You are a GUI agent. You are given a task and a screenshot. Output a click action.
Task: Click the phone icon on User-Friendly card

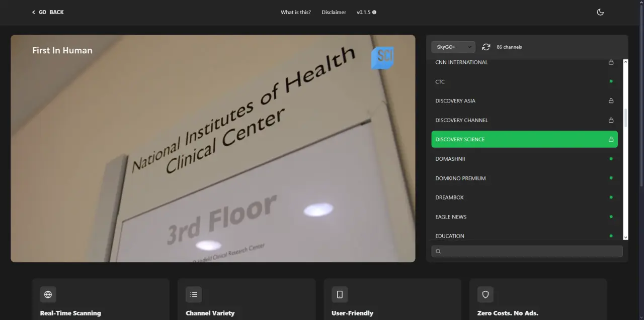click(340, 294)
